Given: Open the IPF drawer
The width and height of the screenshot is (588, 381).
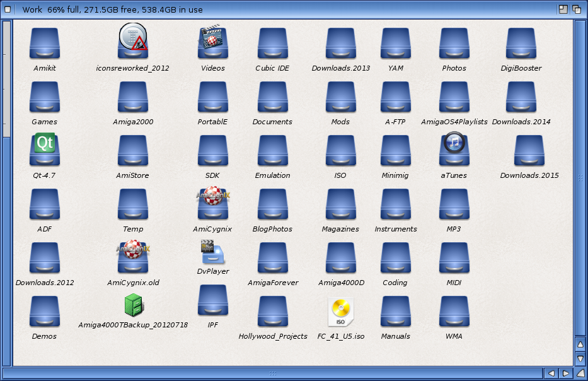Looking at the screenshot, I should pyautogui.click(x=212, y=301).
